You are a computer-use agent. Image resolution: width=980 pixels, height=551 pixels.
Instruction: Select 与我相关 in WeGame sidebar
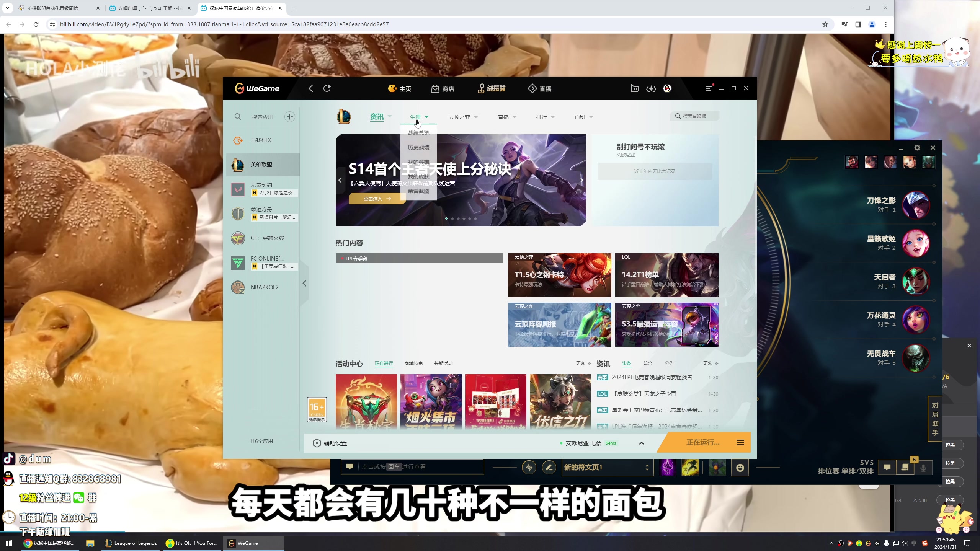[x=263, y=140]
